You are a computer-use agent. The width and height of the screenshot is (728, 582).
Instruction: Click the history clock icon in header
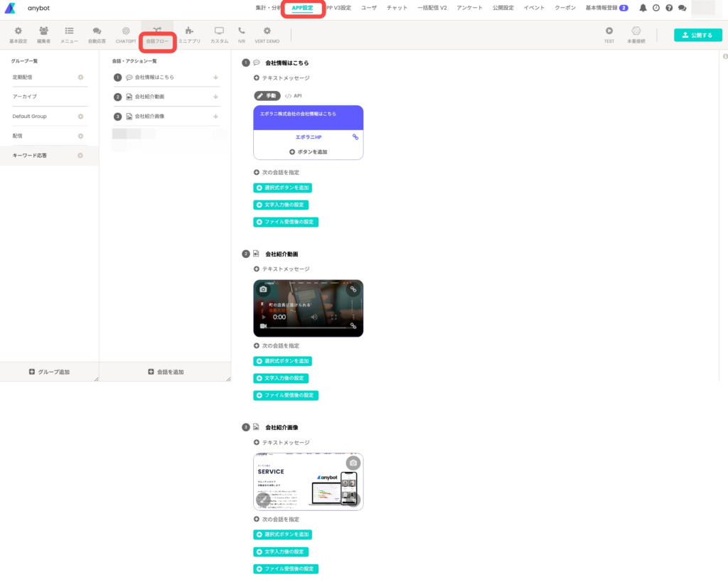[x=655, y=8]
